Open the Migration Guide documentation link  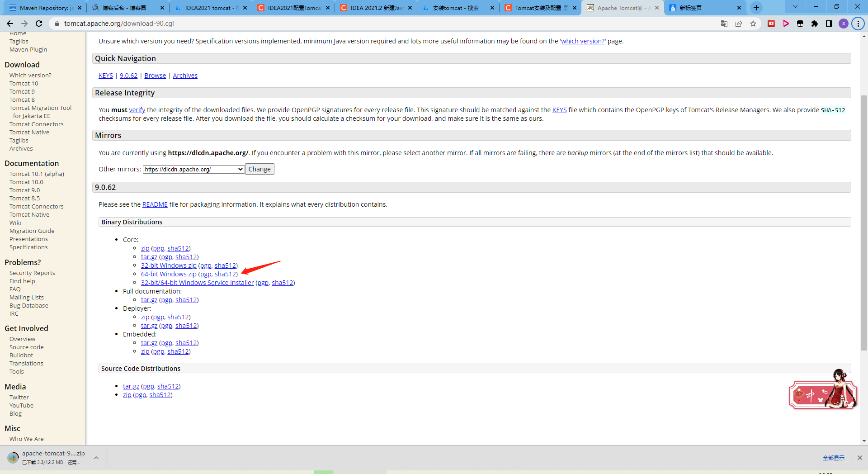coord(32,231)
